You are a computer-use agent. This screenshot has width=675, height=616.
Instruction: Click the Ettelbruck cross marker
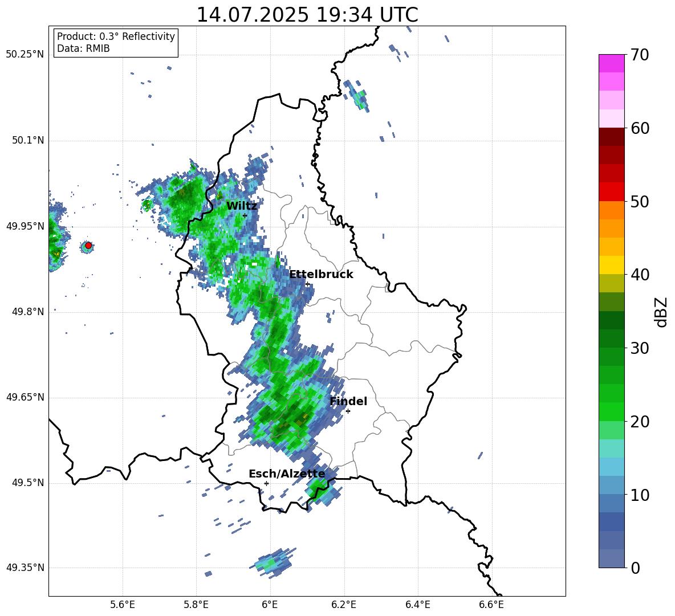point(307,284)
